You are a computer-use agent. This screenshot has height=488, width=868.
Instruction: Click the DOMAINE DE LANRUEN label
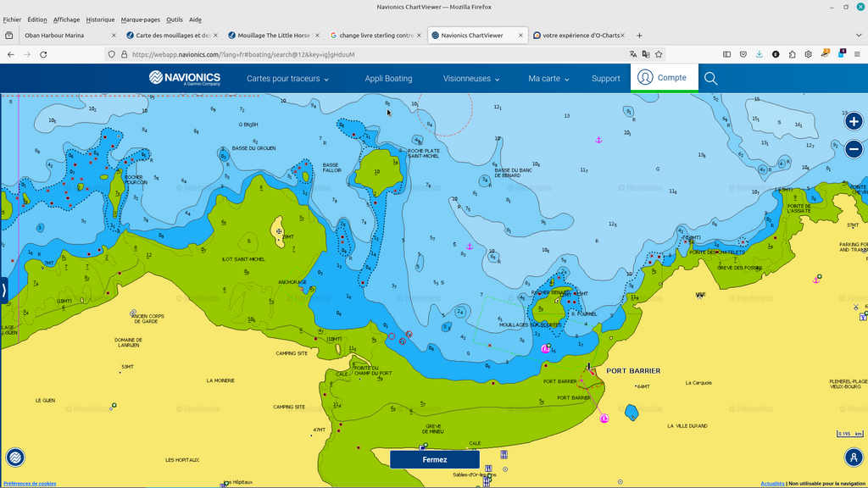point(129,342)
